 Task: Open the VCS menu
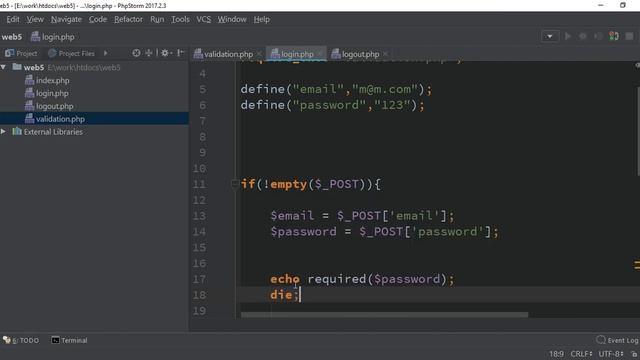pyautogui.click(x=203, y=19)
